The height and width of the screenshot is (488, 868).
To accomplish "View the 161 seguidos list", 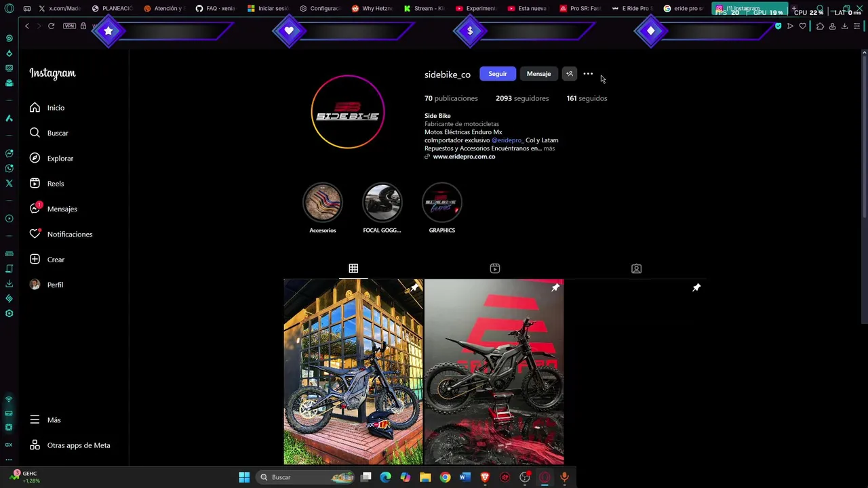I will [587, 98].
